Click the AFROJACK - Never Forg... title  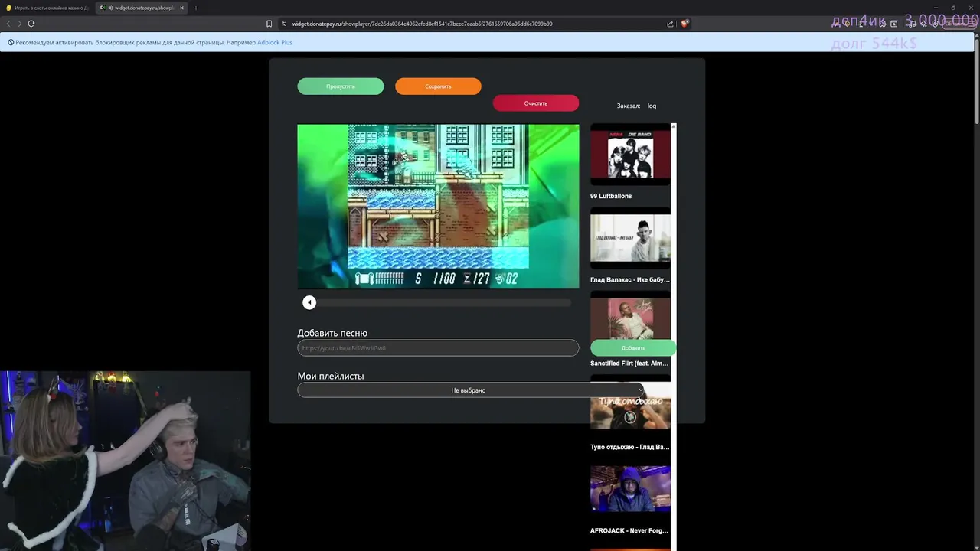(x=629, y=530)
